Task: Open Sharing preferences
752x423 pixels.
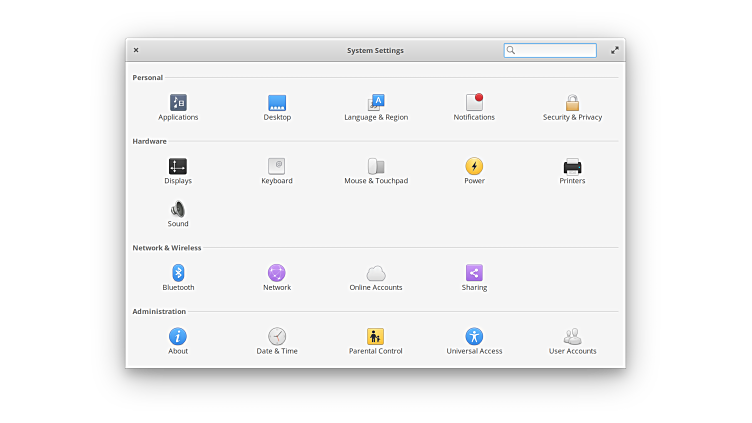Action: tap(474, 273)
